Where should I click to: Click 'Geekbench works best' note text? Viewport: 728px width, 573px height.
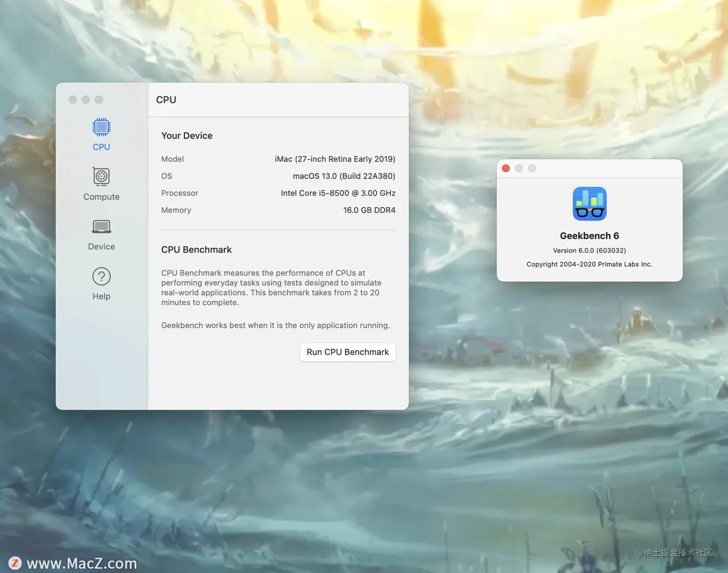275,325
